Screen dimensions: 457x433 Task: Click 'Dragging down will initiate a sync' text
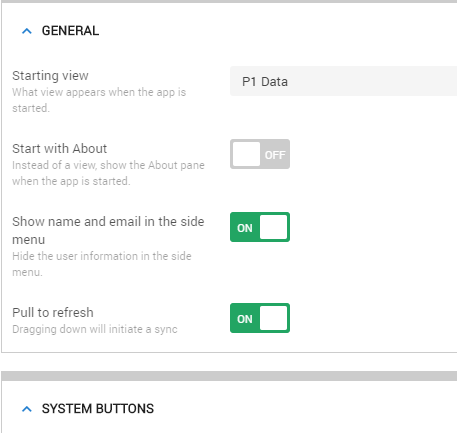(x=95, y=329)
